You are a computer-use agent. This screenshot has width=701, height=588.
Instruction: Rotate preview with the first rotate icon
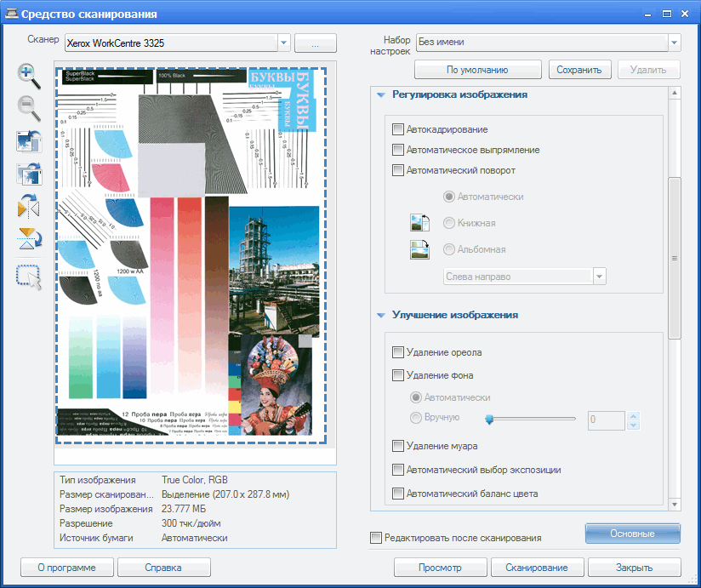tap(29, 142)
